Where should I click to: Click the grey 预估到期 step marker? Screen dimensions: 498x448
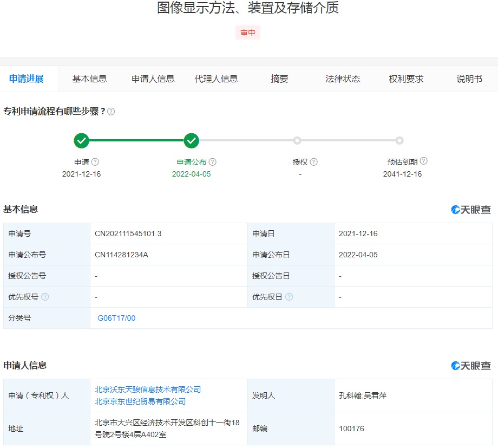pos(399,140)
